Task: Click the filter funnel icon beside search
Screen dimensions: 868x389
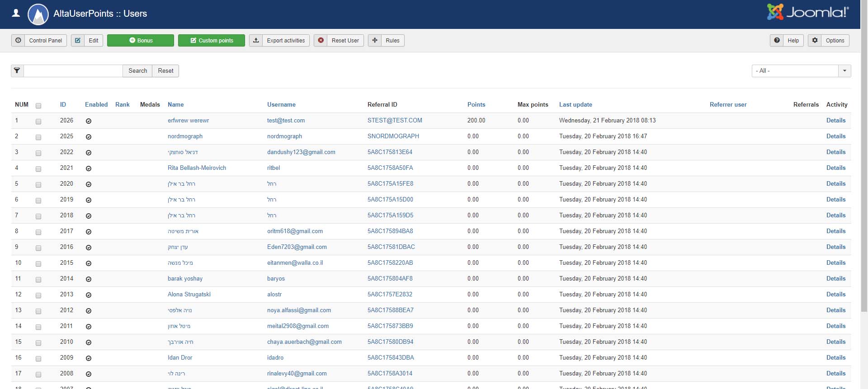Action: (17, 71)
